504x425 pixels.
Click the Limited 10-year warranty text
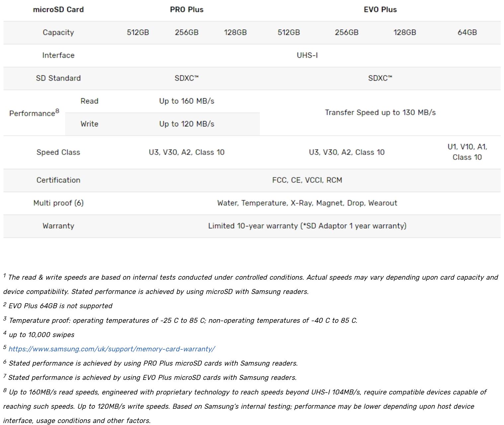click(307, 226)
